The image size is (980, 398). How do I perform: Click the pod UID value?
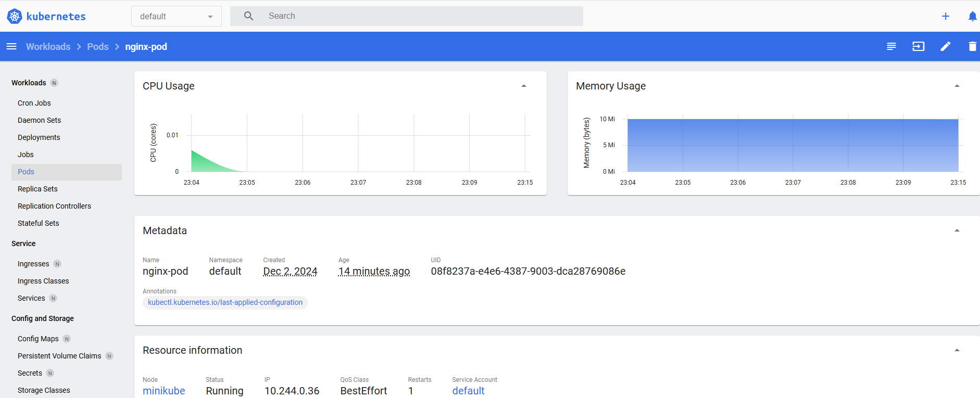pyautogui.click(x=528, y=271)
